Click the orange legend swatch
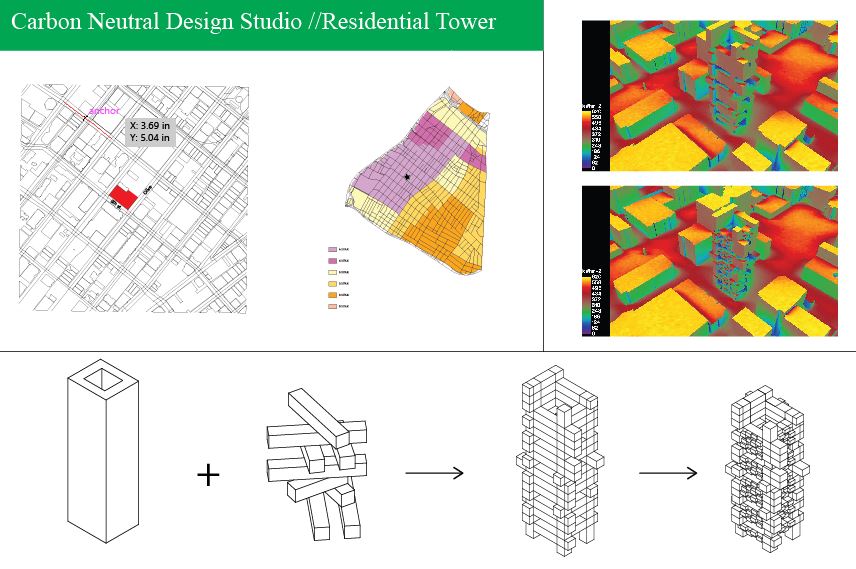The width and height of the screenshot is (856, 569). point(331,294)
